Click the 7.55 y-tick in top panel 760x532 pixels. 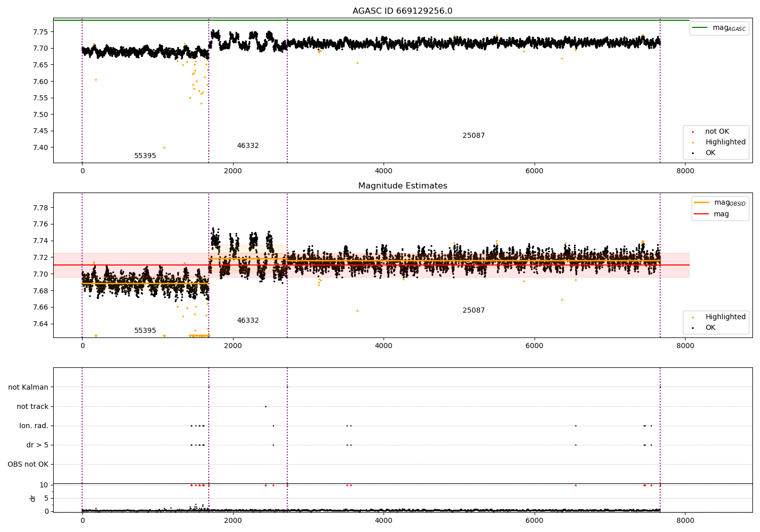[41, 98]
